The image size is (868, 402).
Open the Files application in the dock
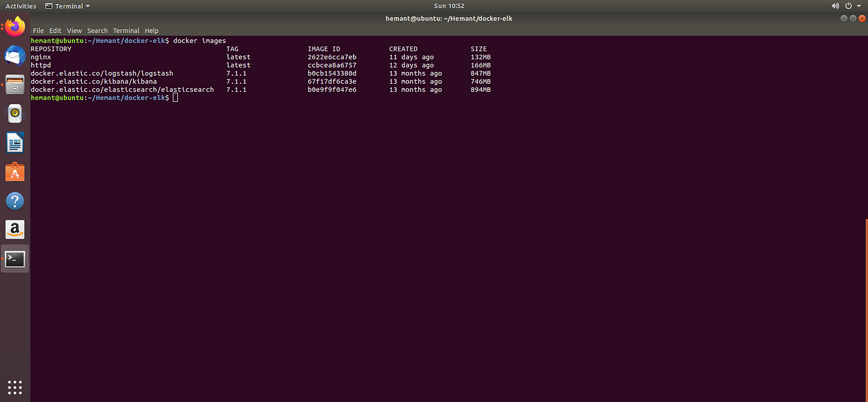coord(14,84)
